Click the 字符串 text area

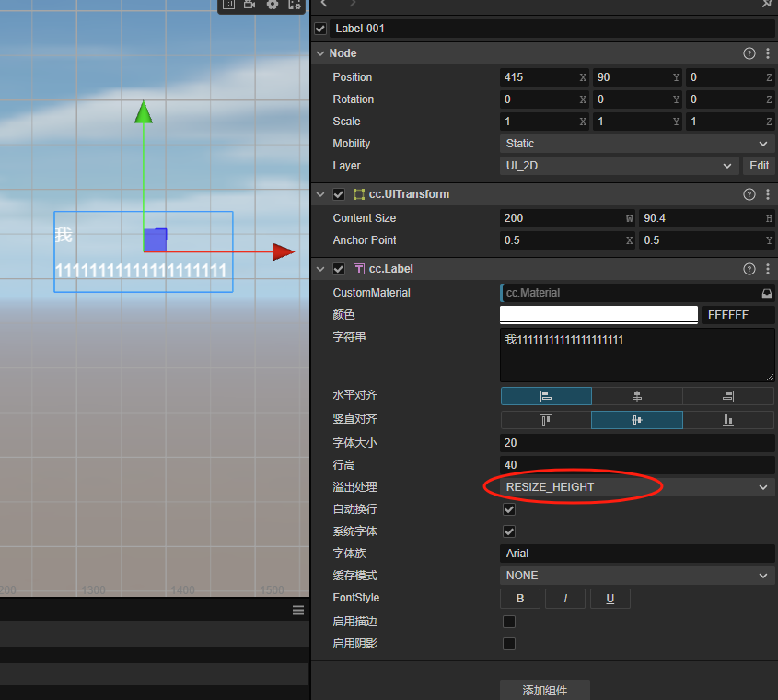[637, 355]
